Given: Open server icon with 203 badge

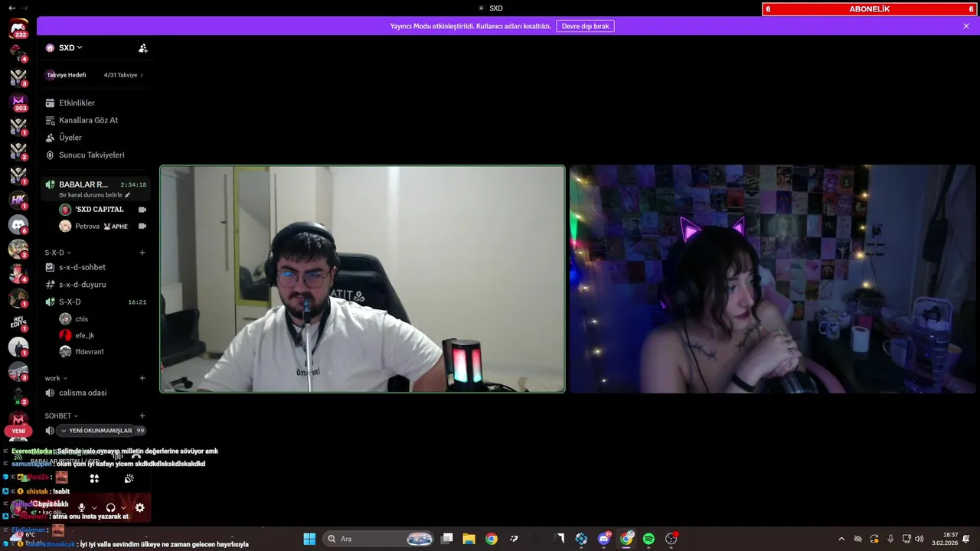Looking at the screenshot, I should tap(18, 102).
